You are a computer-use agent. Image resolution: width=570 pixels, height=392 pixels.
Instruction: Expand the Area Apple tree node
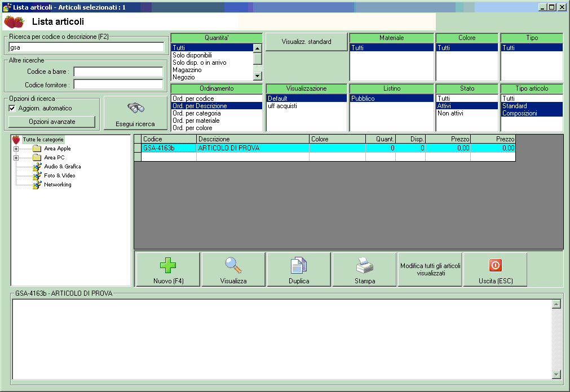coord(16,149)
